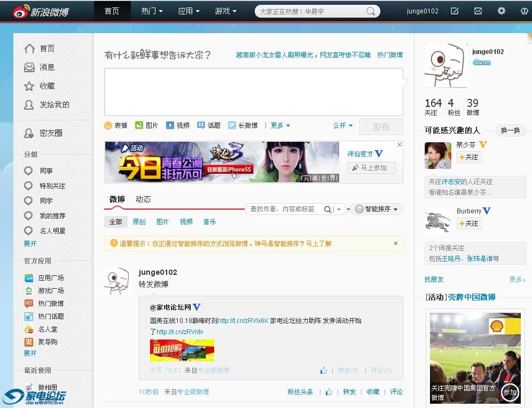Select the 首页 top navigation tab
Viewport: 532px width, 408px height.
(112, 11)
